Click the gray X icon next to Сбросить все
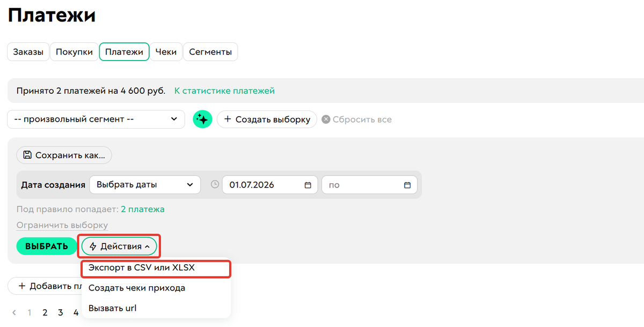 pos(326,120)
